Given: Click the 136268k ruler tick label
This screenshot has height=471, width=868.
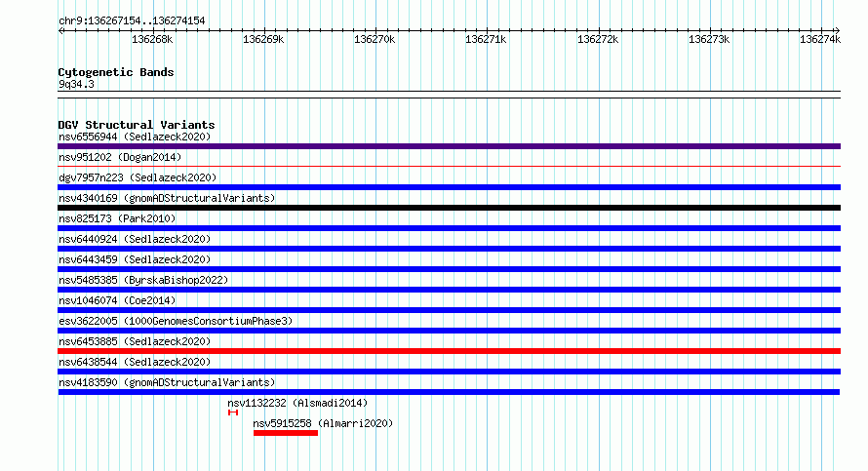Looking at the screenshot, I should point(152,40).
